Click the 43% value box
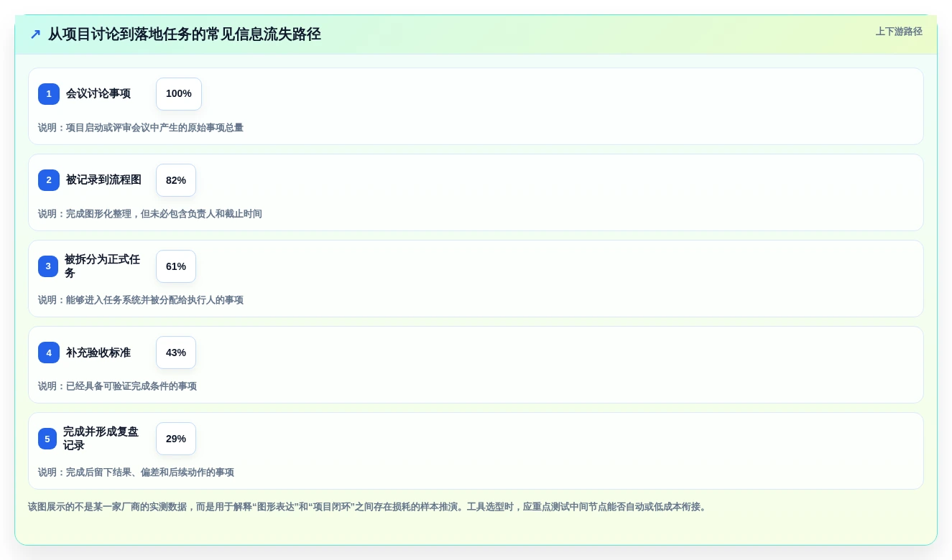Viewport: 952px width, 560px height. (176, 353)
